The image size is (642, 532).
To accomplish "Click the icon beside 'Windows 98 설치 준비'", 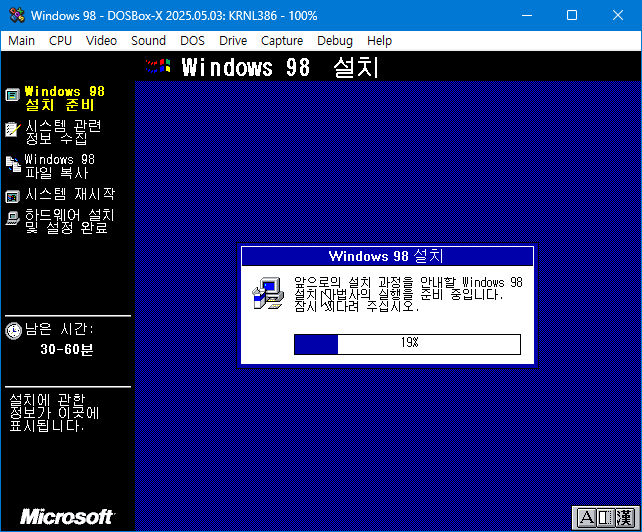I will (12, 95).
